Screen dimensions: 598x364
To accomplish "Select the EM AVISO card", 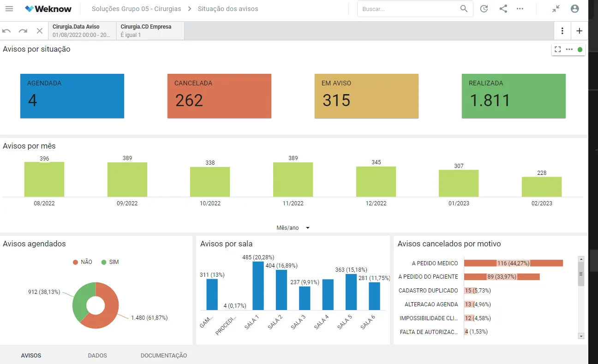I will (366, 96).
